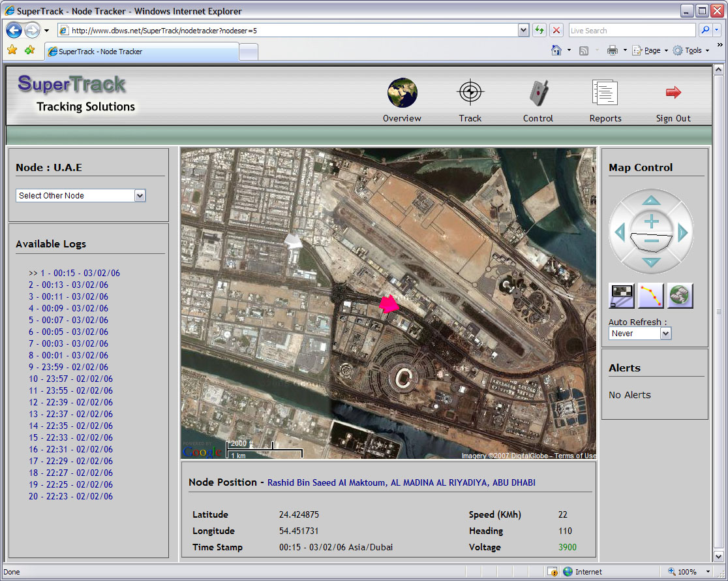
Task: Open log 2 - 00:13 - 03/02/06
Action: [68, 285]
